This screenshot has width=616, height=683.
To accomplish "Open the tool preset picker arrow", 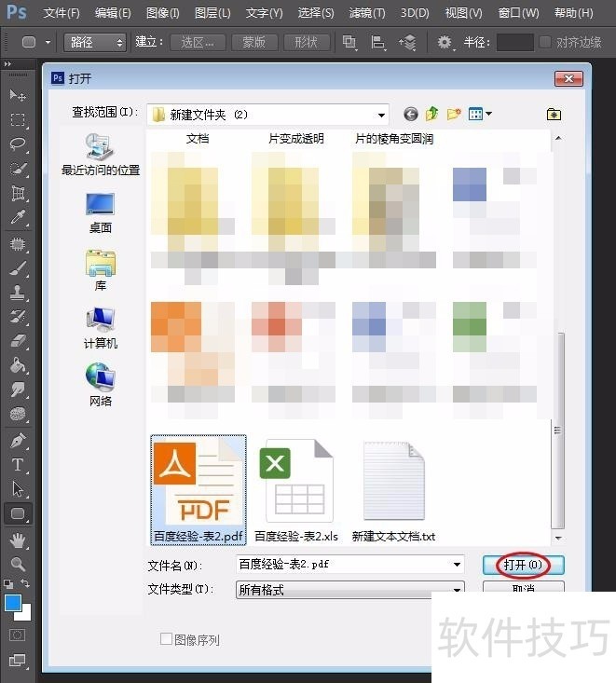I will [48, 42].
